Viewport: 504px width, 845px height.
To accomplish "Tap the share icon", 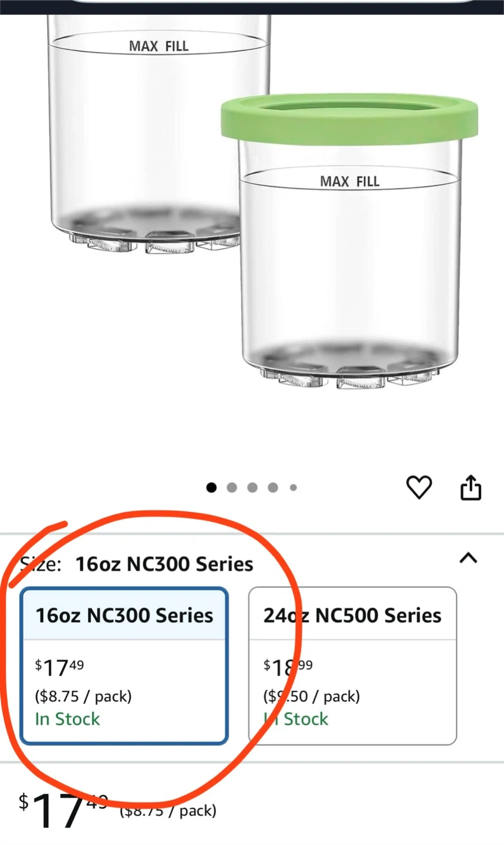I will [471, 488].
